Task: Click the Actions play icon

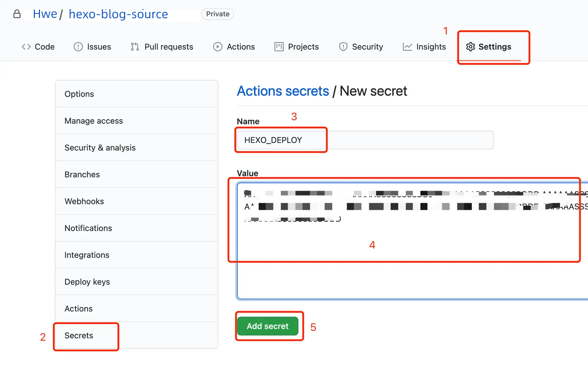Action: [218, 47]
